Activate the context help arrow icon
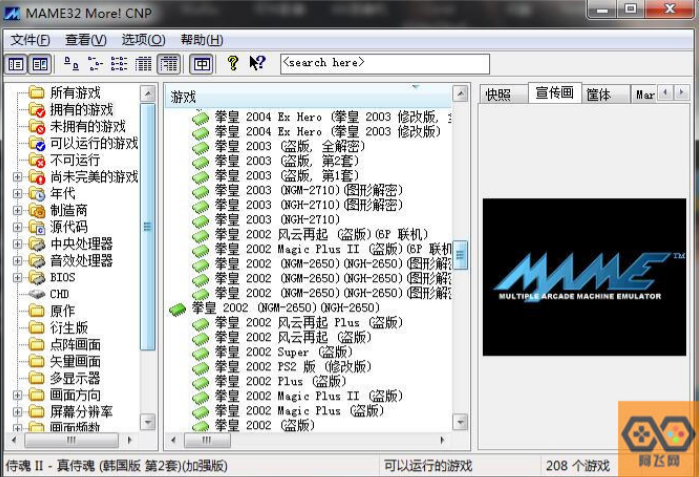The width and height of the screenshot is (699, 477). 257,63
